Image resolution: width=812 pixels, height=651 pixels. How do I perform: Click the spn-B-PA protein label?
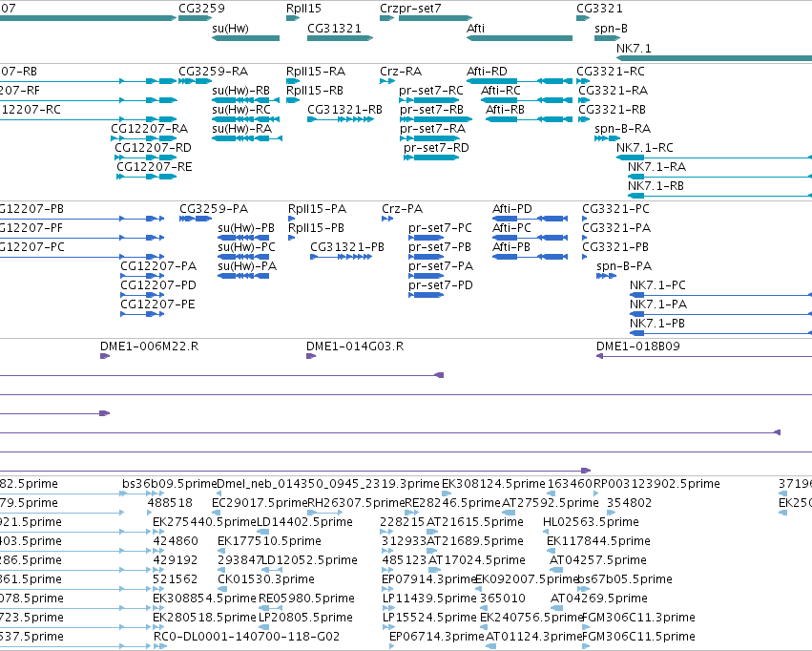pyautogui.click(x=624, y=266)
